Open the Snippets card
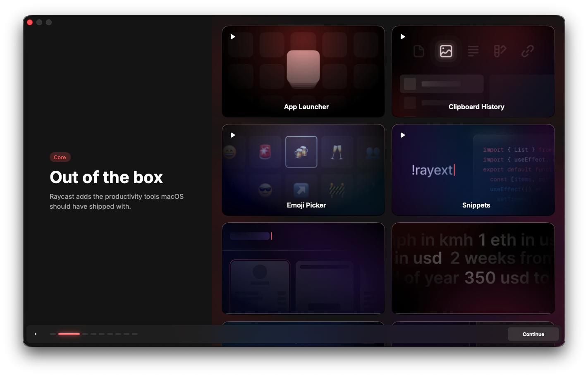 click(473, 170)
